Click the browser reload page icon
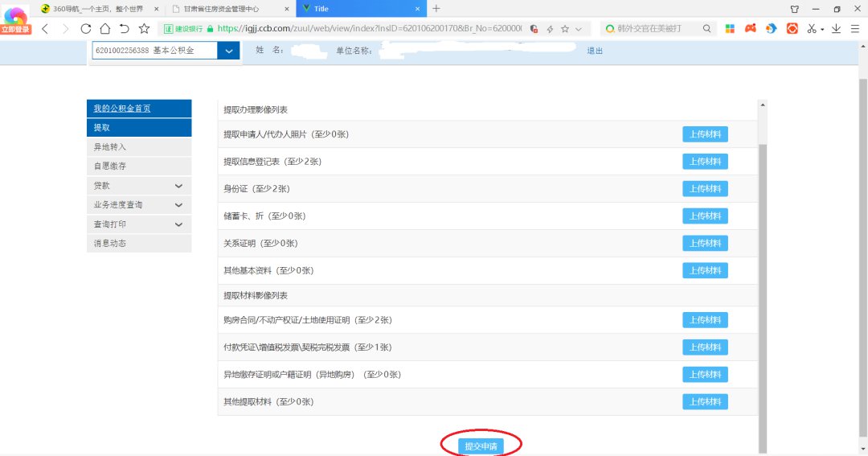The width and height of the screenshot is (868, 456). (x=86, y=28)
